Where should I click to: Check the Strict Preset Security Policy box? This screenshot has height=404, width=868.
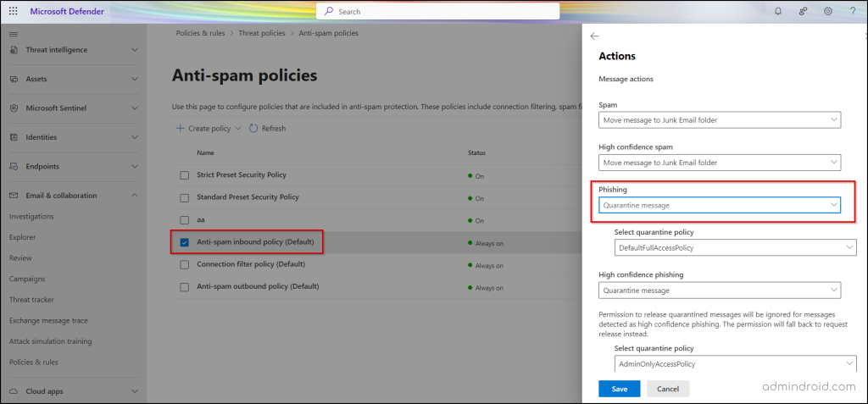[x=184, y=175]
